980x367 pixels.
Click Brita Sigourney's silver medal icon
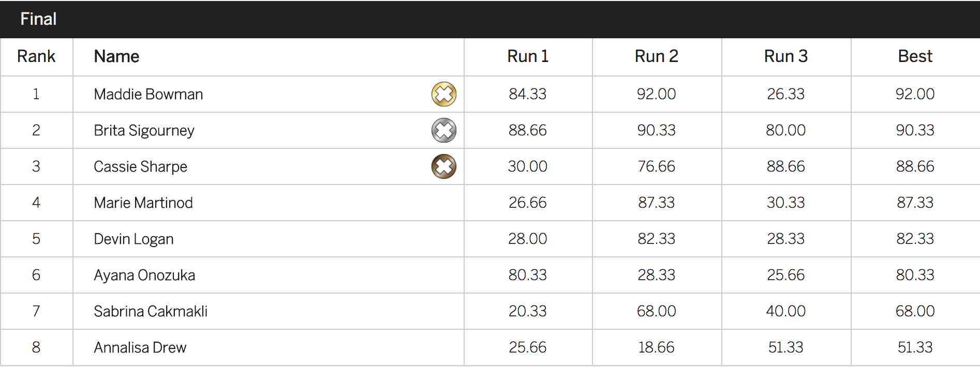[x=443, y=130]
